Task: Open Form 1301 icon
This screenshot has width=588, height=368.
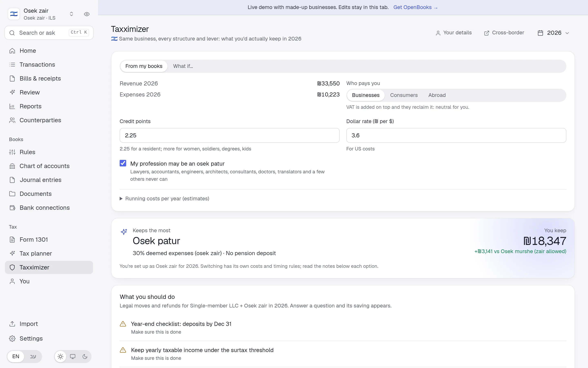Action: [12, 239]
